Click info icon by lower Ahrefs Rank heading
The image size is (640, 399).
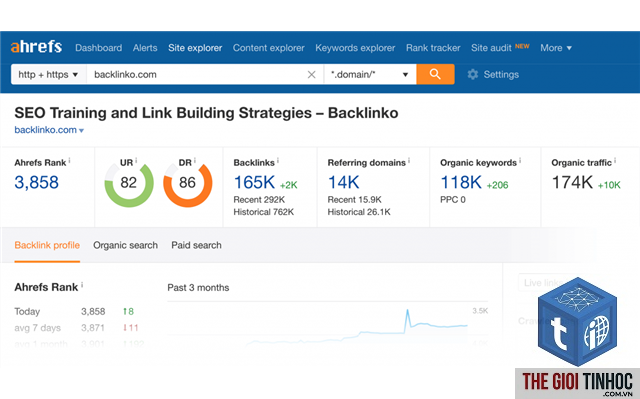pyautogui.click(x=82, y=285)
